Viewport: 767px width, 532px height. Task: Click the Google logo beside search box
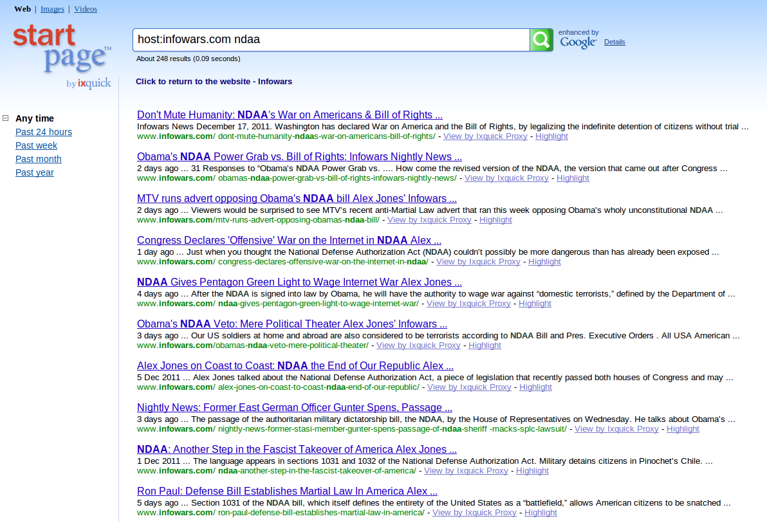click(x=578, y=42)
